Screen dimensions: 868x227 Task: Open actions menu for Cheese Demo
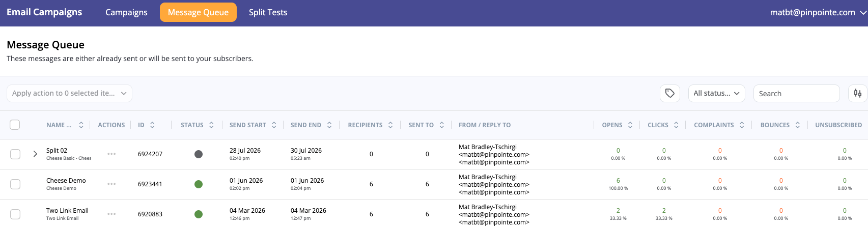111,184
